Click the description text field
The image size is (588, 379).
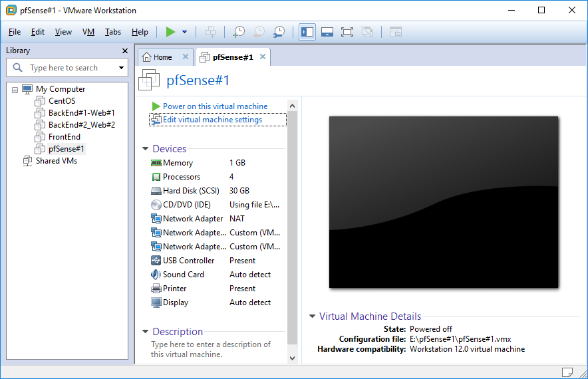[x=211, y=349]
